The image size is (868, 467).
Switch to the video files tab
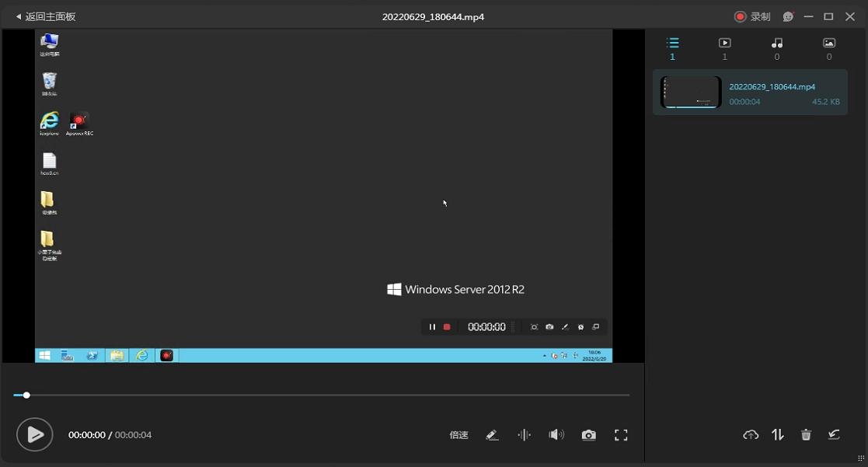[724, 44]
